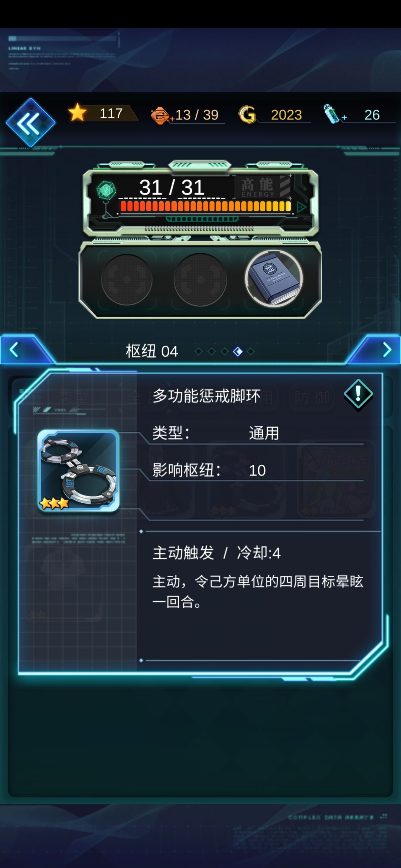Select the equipped blue book slot
401x868 pixels.
[x=274, y=279]
